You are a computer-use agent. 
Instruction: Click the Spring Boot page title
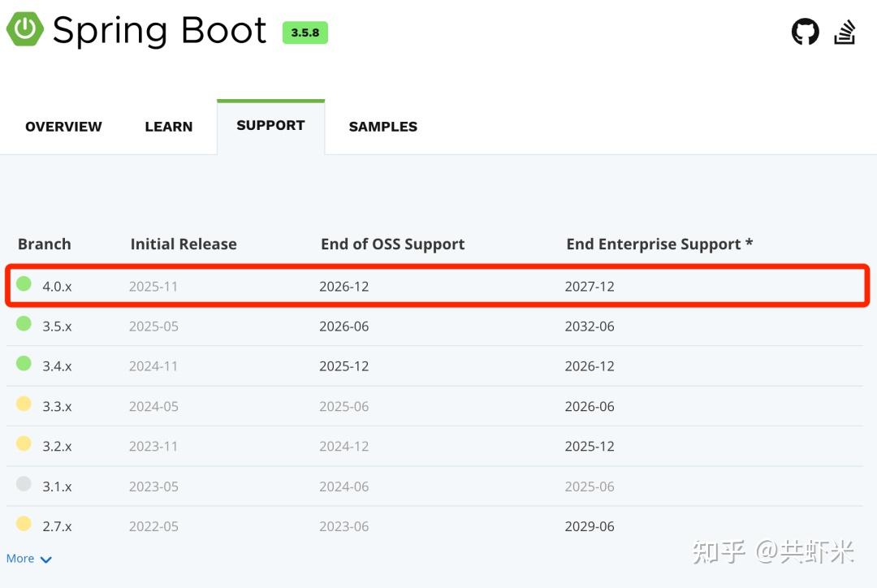point(159,31)
